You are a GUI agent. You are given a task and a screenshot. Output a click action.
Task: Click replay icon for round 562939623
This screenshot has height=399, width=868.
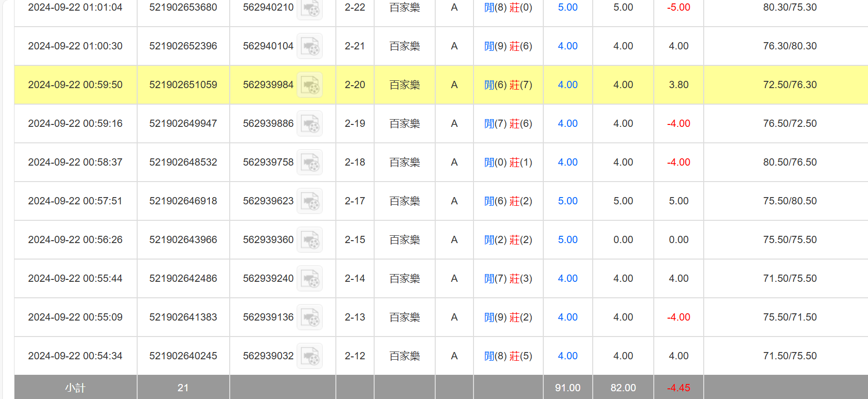310,201
